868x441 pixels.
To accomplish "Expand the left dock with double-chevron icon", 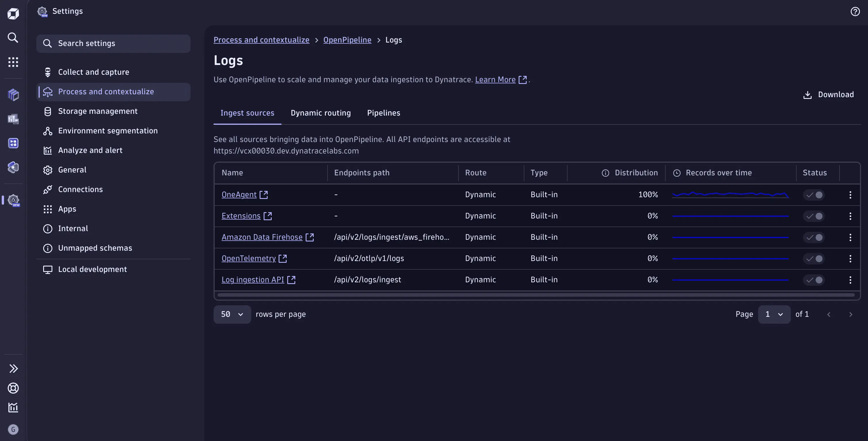I will click(14, 369).
